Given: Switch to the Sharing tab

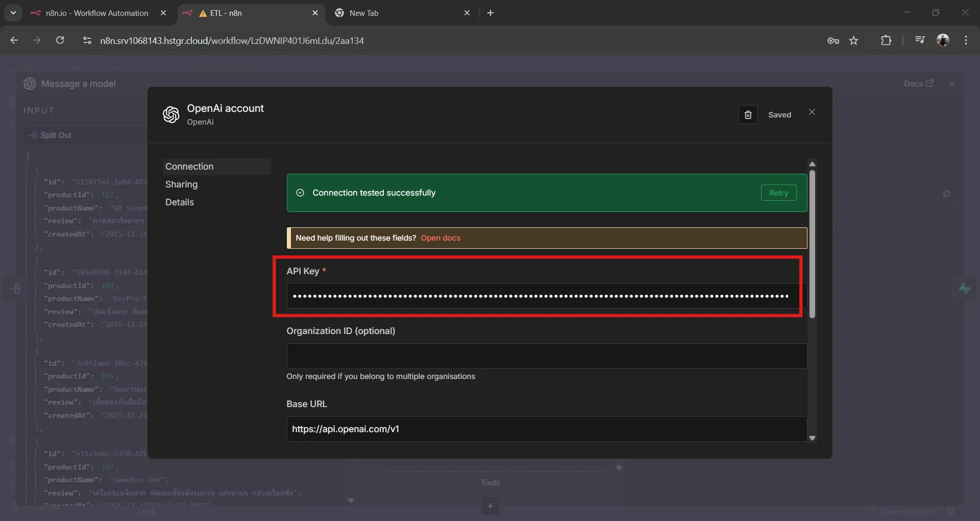Looking at the screenshot, I should (x=182, y=184).
